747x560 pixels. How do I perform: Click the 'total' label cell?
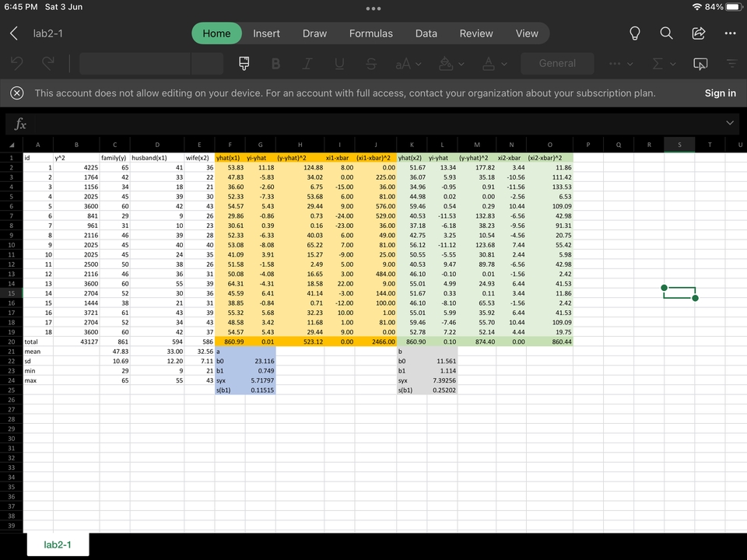(38, 341)
